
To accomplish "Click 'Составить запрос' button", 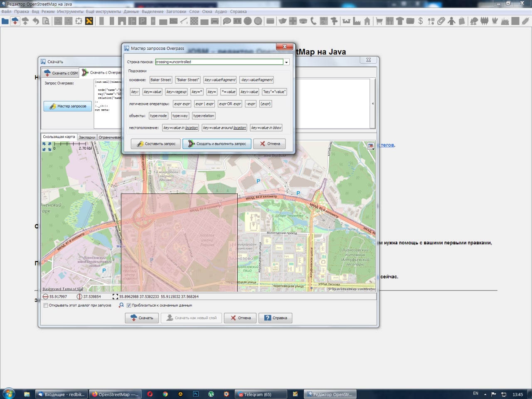I will click(156, 144).
